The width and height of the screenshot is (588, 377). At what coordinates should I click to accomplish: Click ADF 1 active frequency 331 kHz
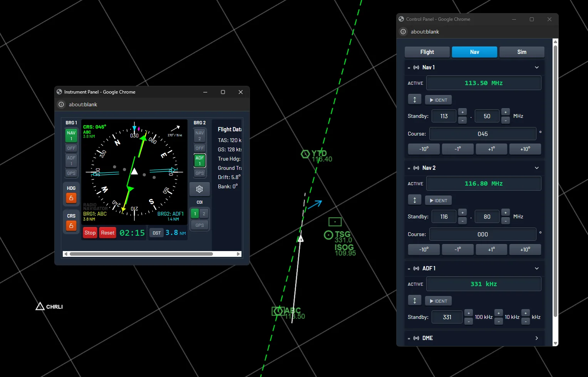[484, 284]
